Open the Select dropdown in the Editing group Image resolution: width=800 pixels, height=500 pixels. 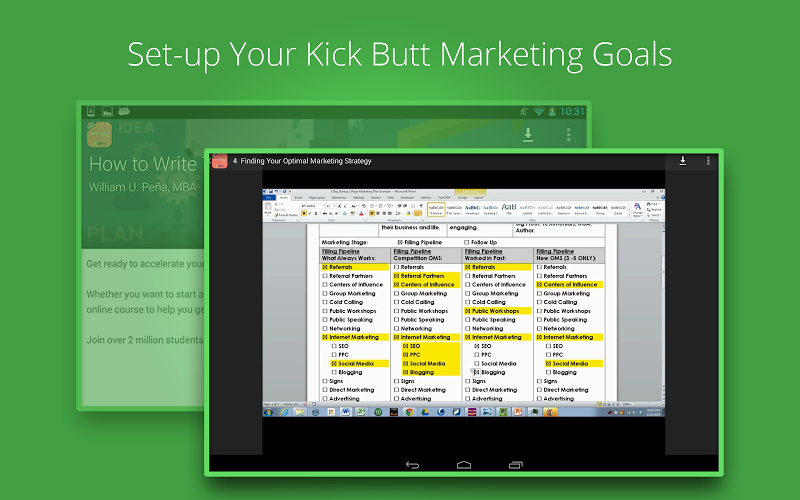click(x=660, y=215)
